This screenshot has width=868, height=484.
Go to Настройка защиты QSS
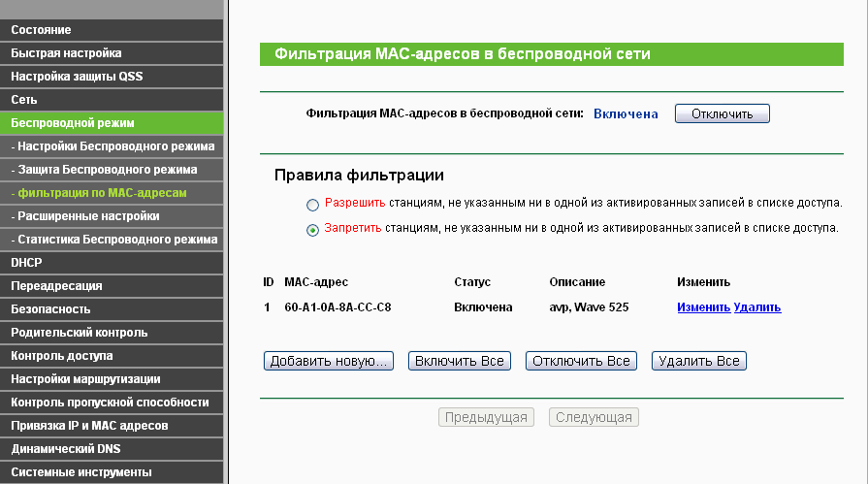click(112, 77)
